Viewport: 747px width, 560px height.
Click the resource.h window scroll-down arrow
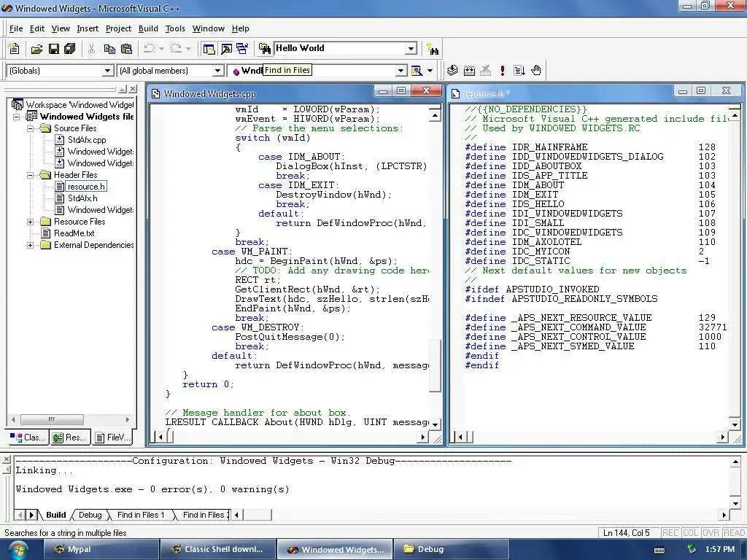coord(735,424)
